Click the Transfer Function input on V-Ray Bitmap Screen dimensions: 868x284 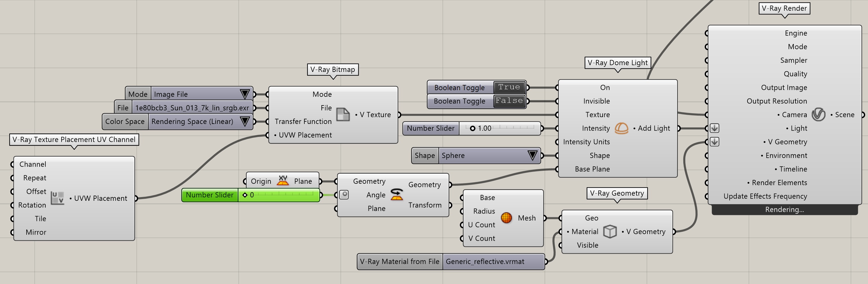coord(303,121)
